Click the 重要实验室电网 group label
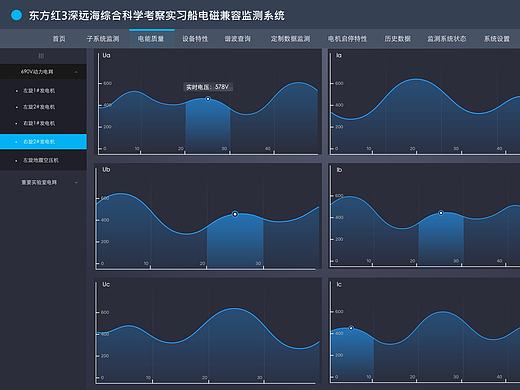 (x=39, y=182)
